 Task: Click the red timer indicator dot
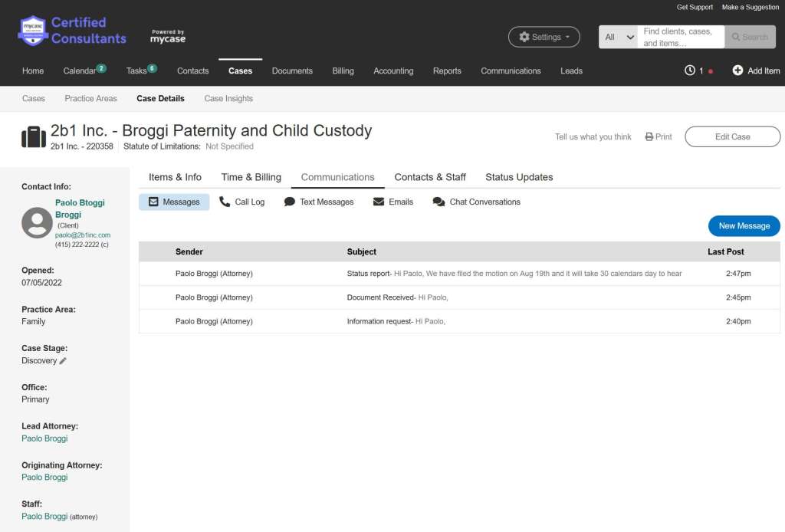tap(711, 71)
